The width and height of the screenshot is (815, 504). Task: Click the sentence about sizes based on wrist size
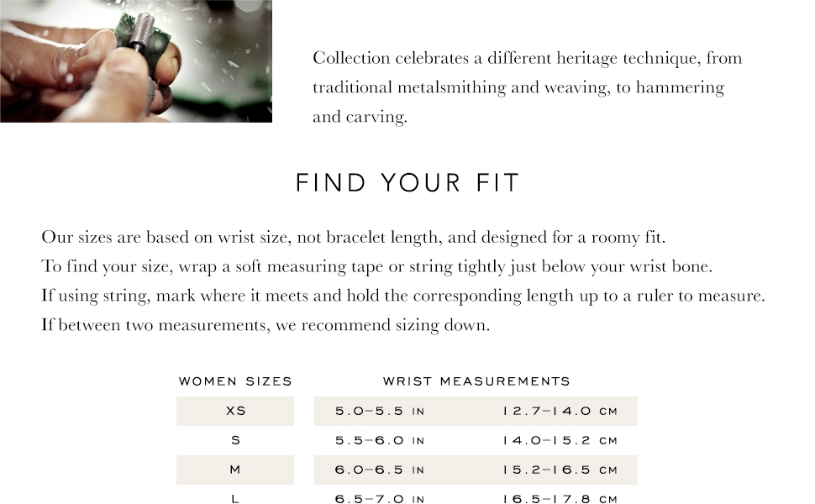pos(354,238)
